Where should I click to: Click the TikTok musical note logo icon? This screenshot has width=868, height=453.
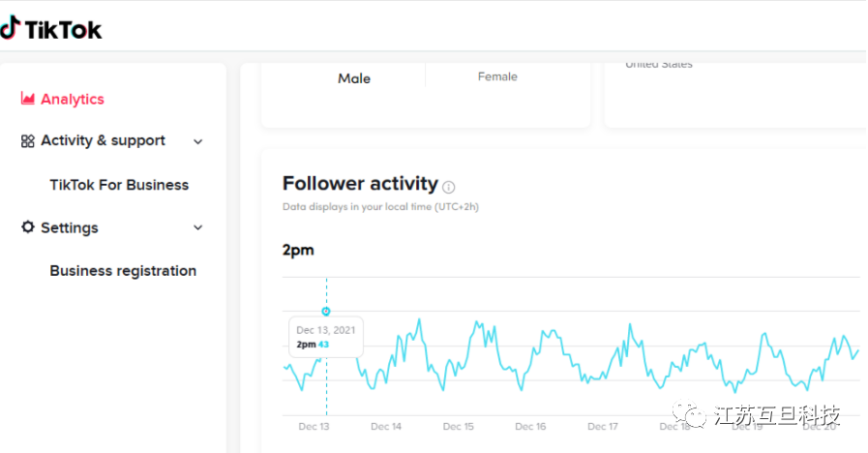pyautogui.click(x=10, y=28)
